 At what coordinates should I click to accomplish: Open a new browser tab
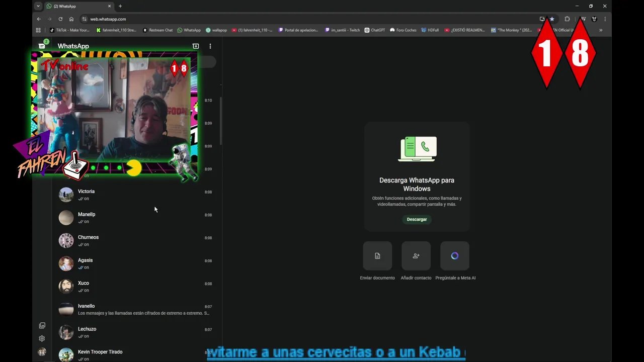pos(120,6)
